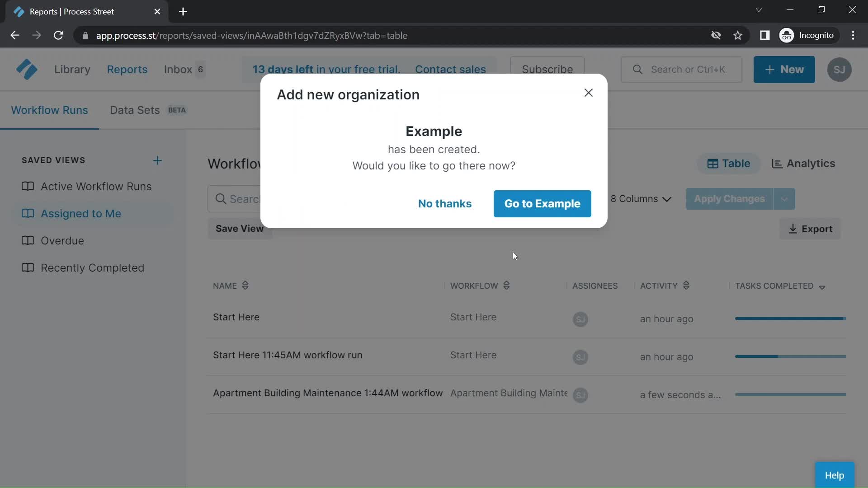The height and width of the screenshot is (488, 868).
Task: Click the TASKS COMPLETED progress bar
Action: coord(792,319)
